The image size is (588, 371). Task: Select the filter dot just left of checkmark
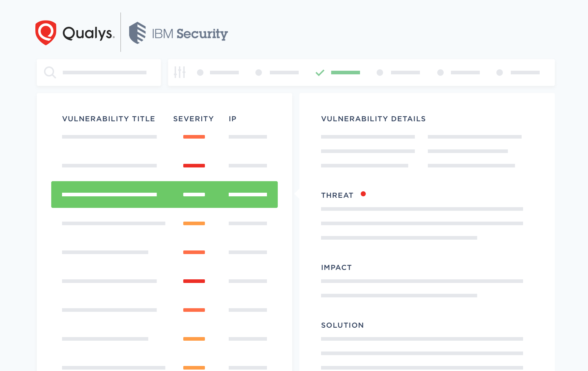point(259,73)
